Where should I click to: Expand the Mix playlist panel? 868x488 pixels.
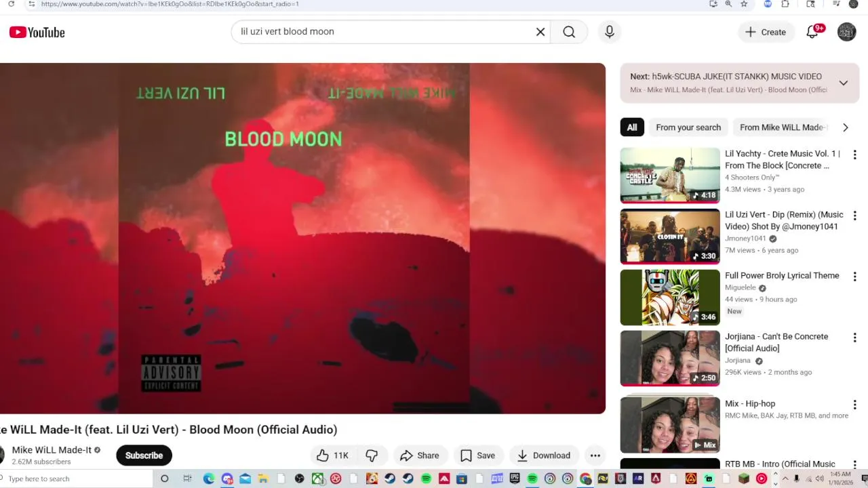click(843, 83)
